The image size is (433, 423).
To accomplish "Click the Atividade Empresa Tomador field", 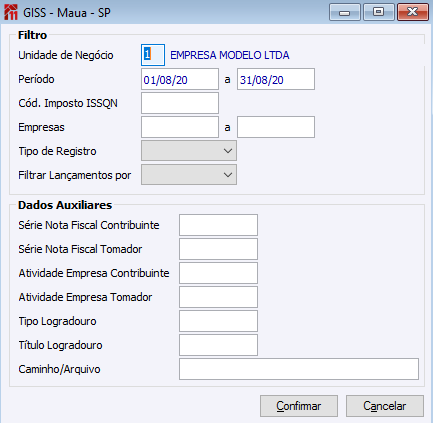I will point(218,297).
